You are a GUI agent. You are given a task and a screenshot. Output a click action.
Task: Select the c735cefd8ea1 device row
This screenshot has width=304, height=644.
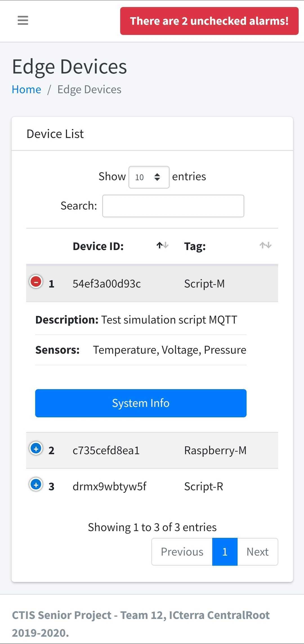pyautogui.click(x=152, y=451)
